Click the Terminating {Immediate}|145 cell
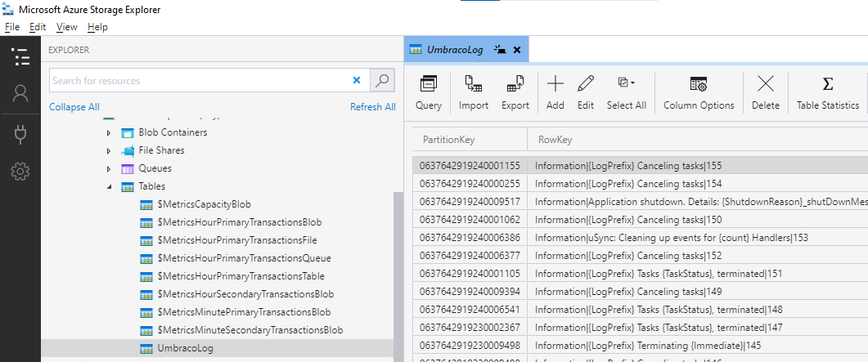 point(698,346)
